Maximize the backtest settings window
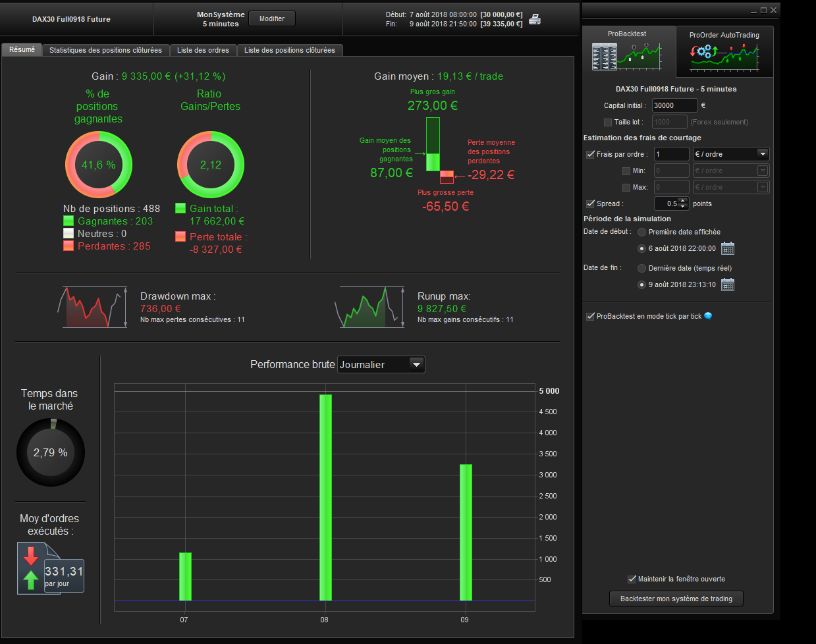Image resolution: width=816 pixels, height=644 pixels. click(x=764, y=11)
